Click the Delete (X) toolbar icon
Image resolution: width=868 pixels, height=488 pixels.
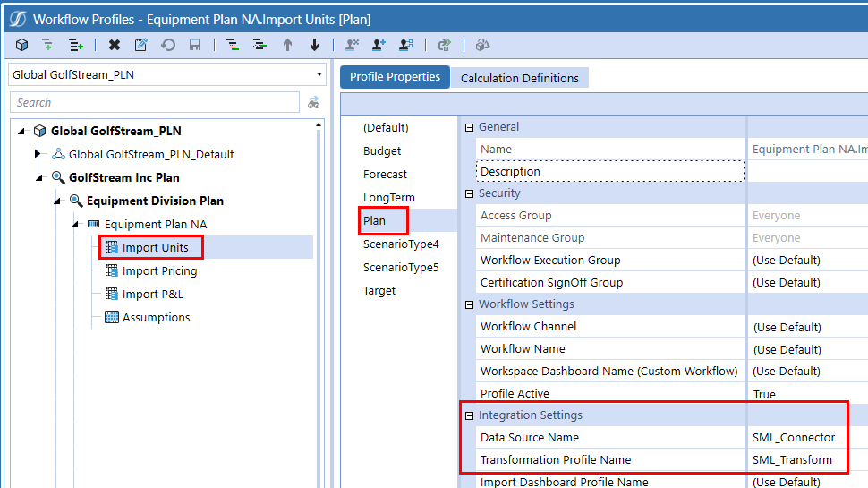click(115, 45)
